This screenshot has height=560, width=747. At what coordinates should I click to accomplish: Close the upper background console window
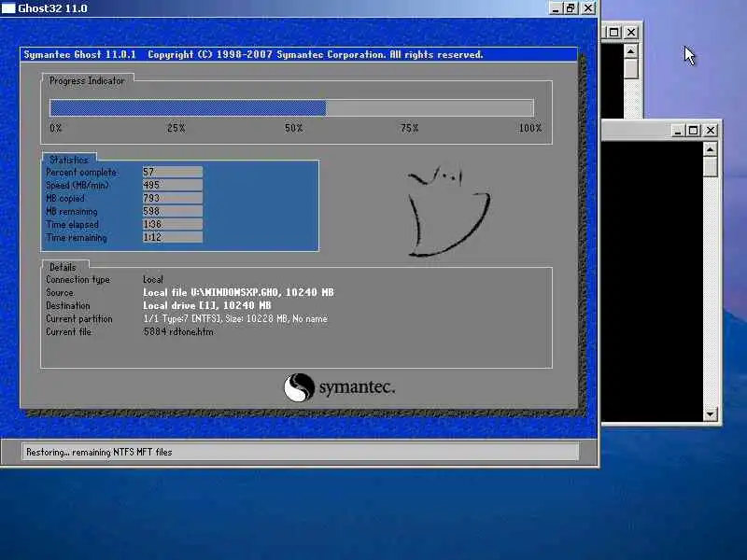coord(631,32)
